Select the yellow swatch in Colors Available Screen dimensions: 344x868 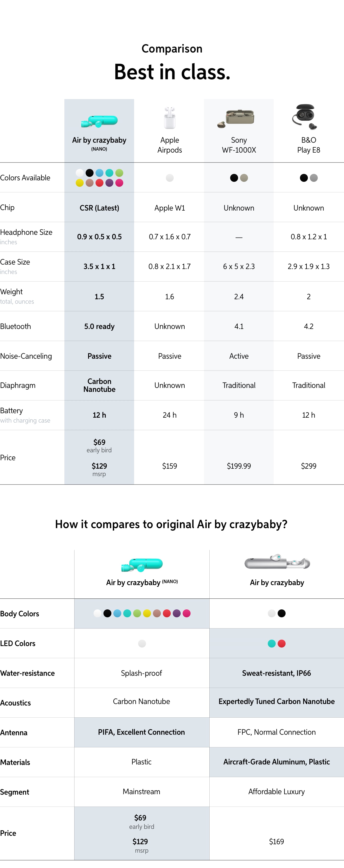click(x=80, y=183)
